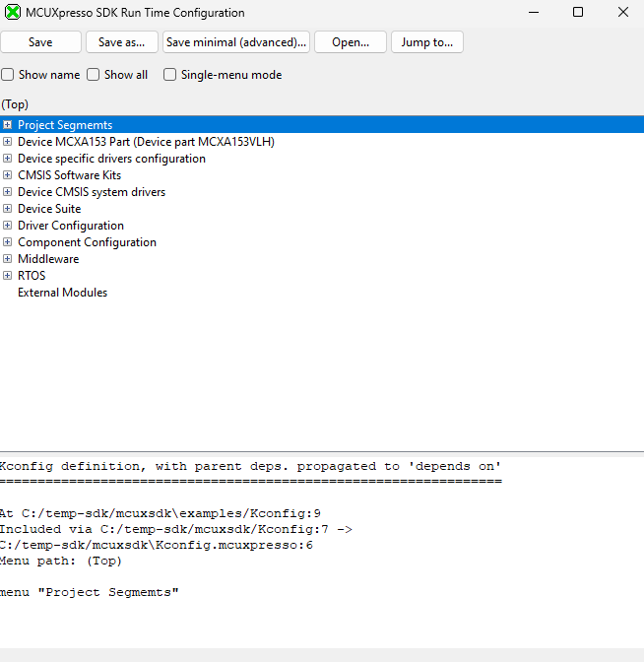
Task: Open the Jump to... dialog
Action: point(426,42)
